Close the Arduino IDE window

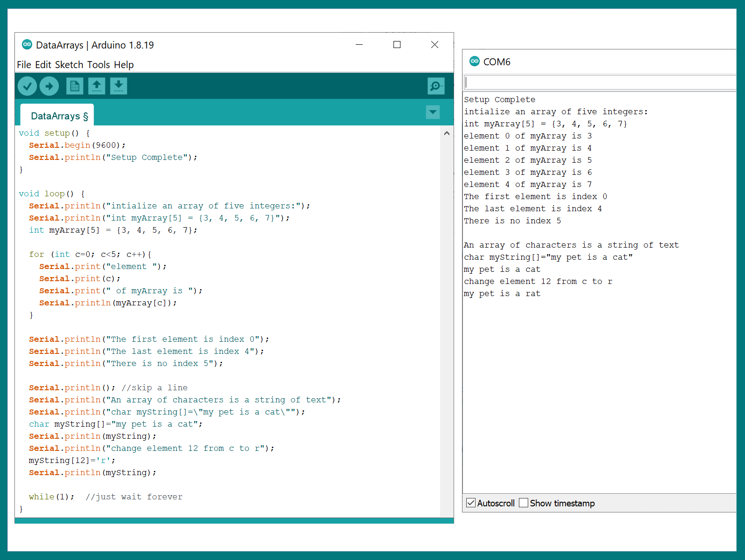point(435,45)
